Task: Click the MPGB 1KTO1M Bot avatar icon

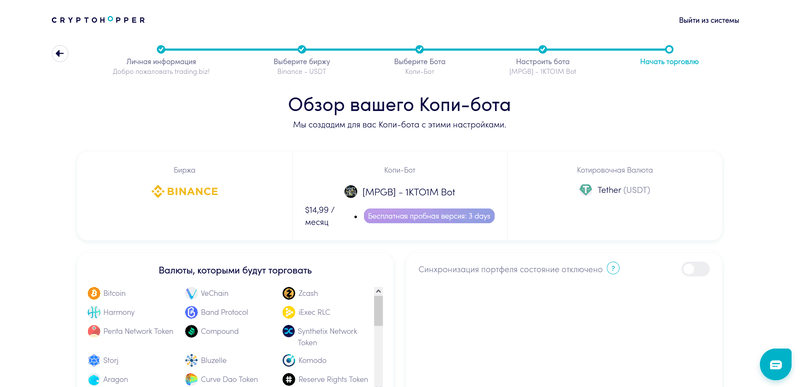Action: pyautogui.click(x=351, y=192)
